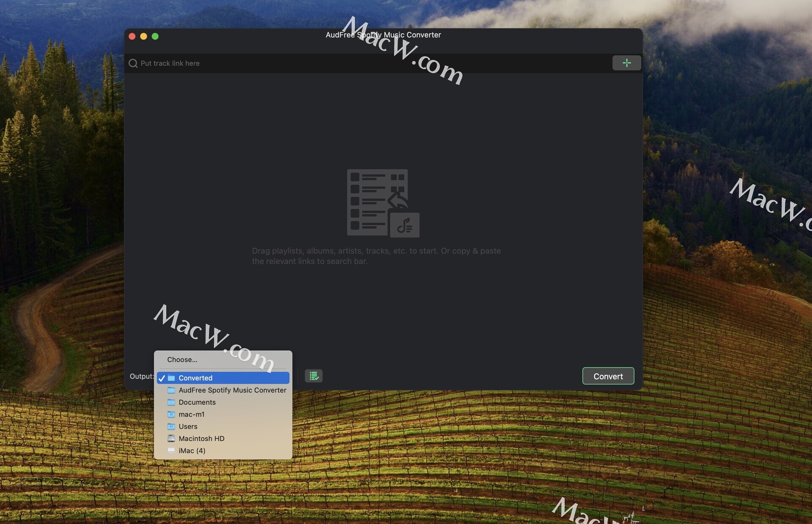
Task: Choose Documents in output menu
Action: point(223,402)
